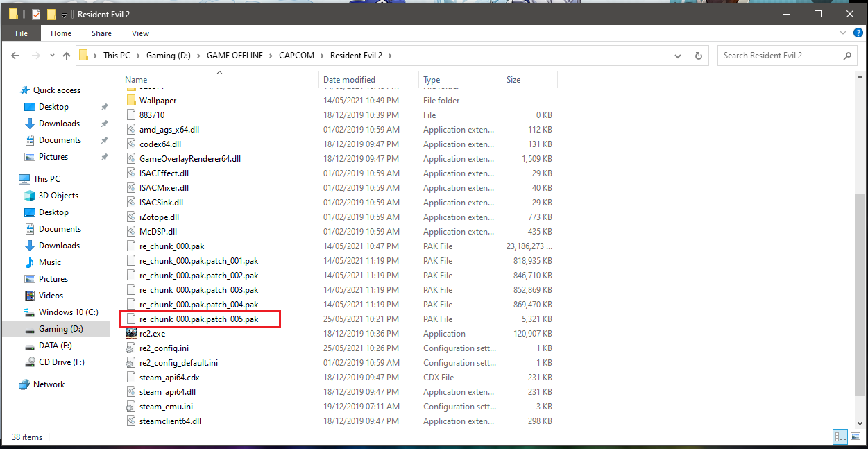Screen dimensions: 868x449
Task: Open the File menu
Action: [22, 33]
